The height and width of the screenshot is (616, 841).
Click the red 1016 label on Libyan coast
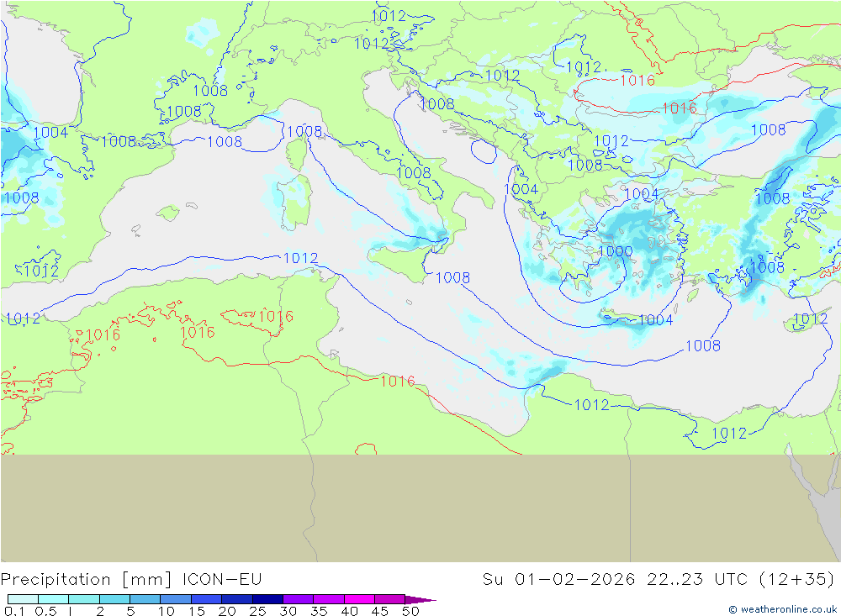(x=398, y=381)
